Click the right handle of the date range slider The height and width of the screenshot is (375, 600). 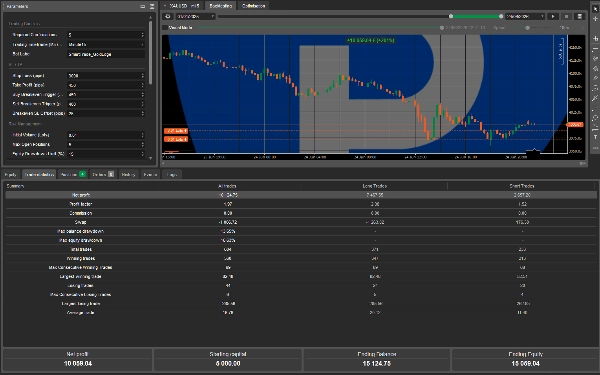[501, 16]
